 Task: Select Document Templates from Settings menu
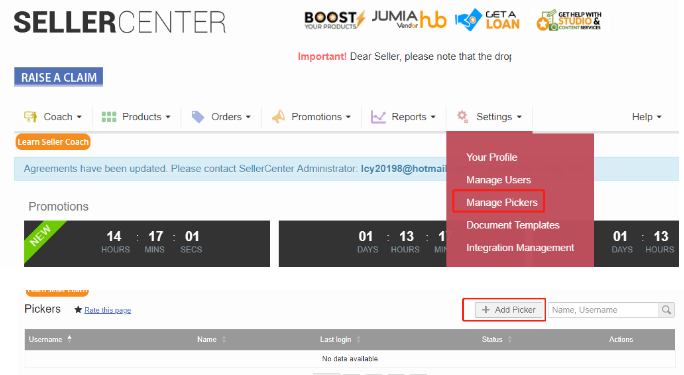coord(513,225)
